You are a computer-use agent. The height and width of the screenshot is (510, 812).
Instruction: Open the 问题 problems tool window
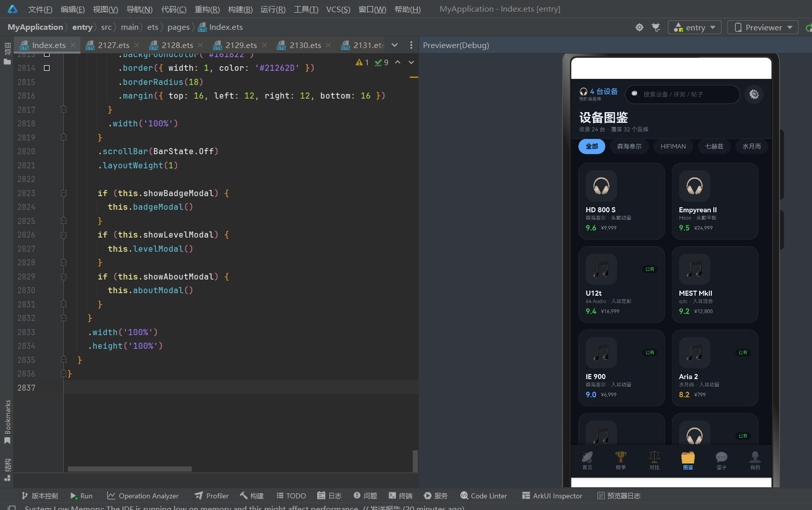point(365,496)
